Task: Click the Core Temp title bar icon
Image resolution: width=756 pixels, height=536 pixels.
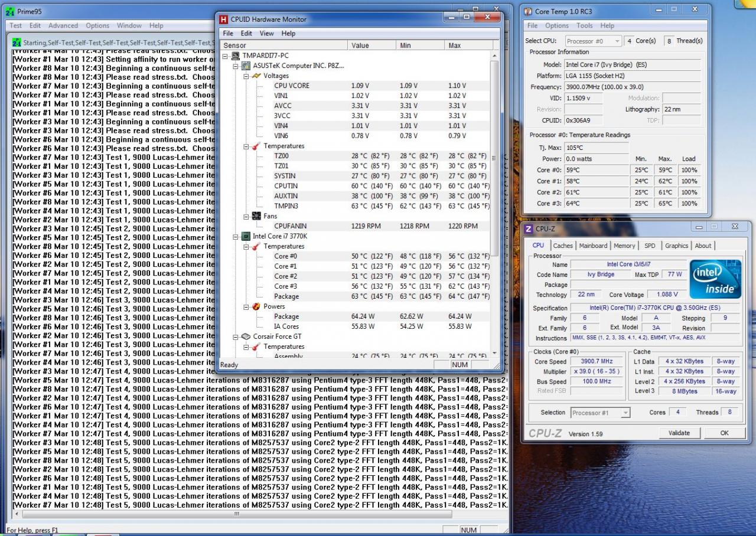Action: [527, 11]
